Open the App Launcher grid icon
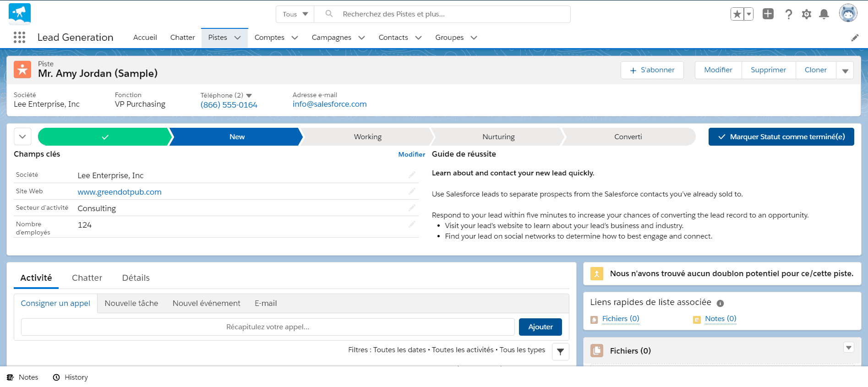 pyautogui.click(x=19, y=37)
